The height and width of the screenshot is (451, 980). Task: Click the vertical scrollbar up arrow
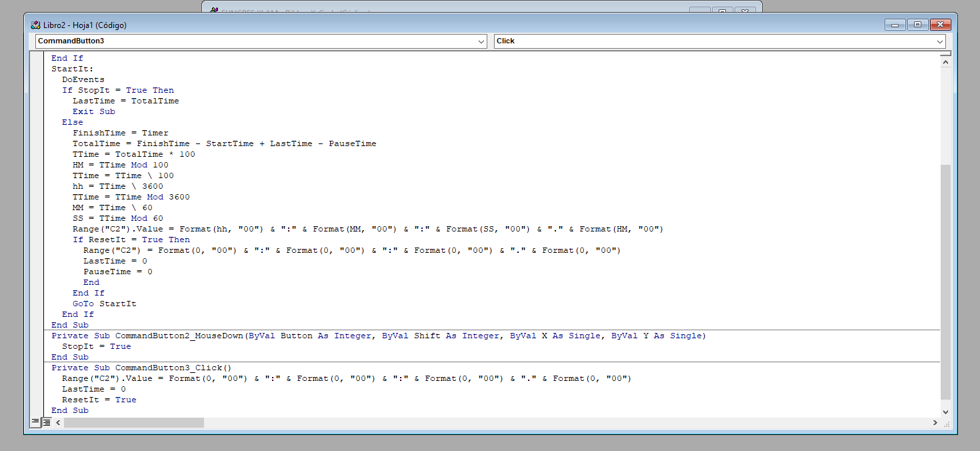(945, 61)
